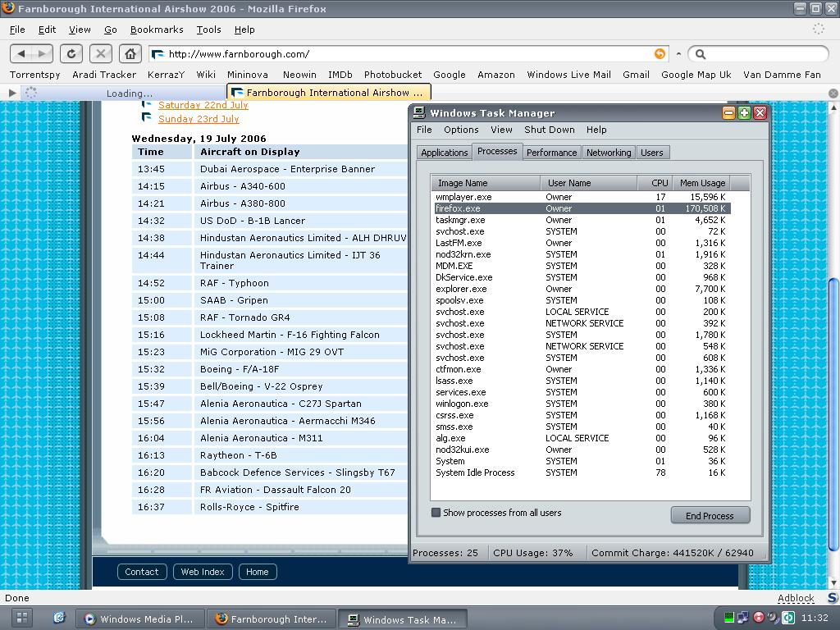
Task: Click the Firefox reload button
Action: pos(71,53)
